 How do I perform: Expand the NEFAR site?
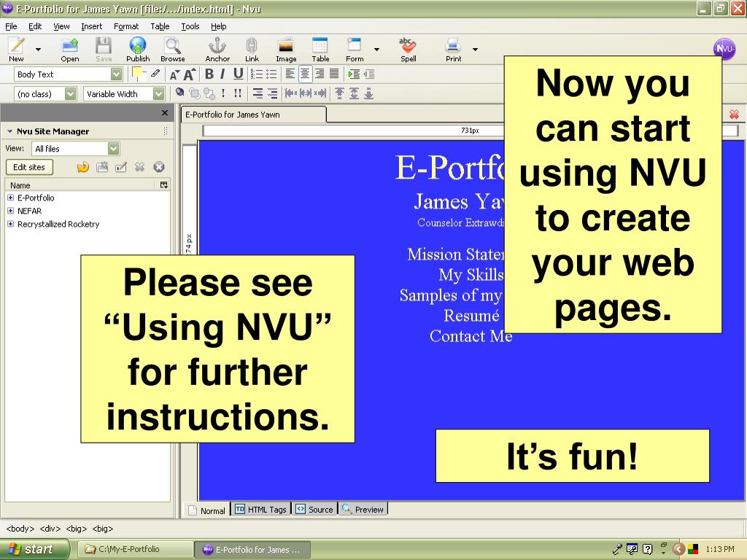coord(10,211)
